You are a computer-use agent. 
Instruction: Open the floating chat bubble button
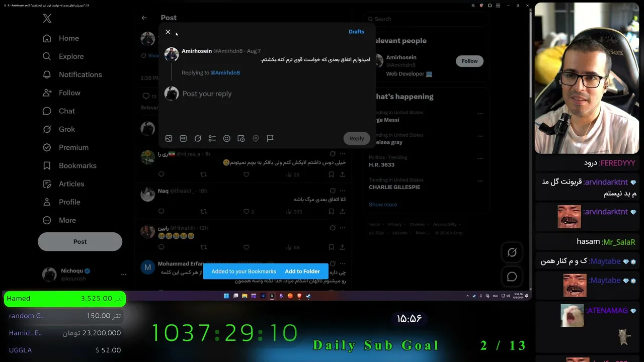coord(512,277)
